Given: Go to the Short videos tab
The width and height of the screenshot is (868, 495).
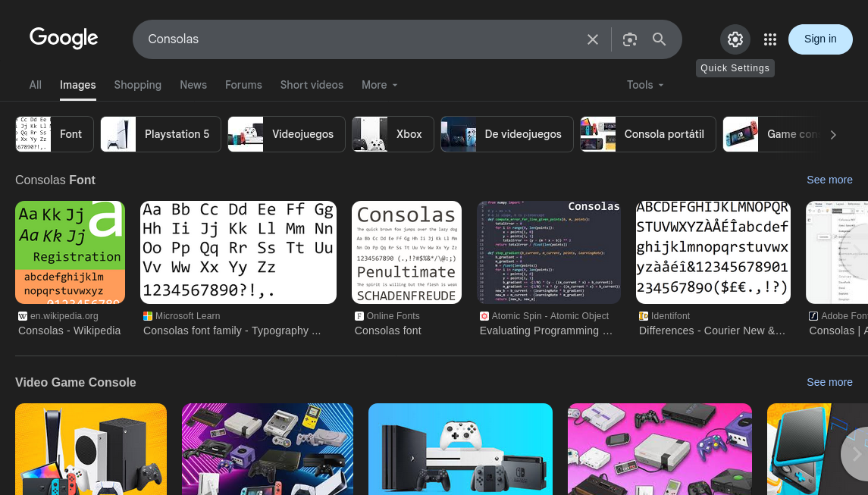Looking at the screenshot, I should (312, 85).
